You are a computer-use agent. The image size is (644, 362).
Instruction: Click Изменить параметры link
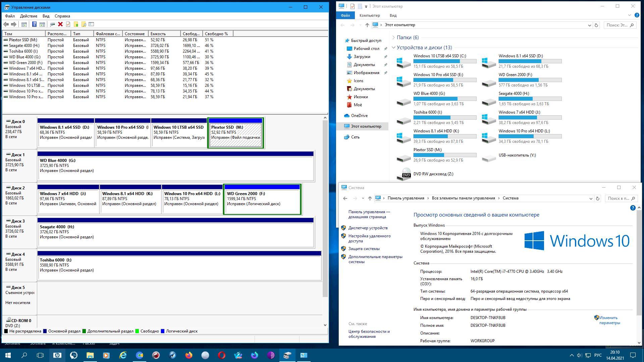(x=609, y=320)
